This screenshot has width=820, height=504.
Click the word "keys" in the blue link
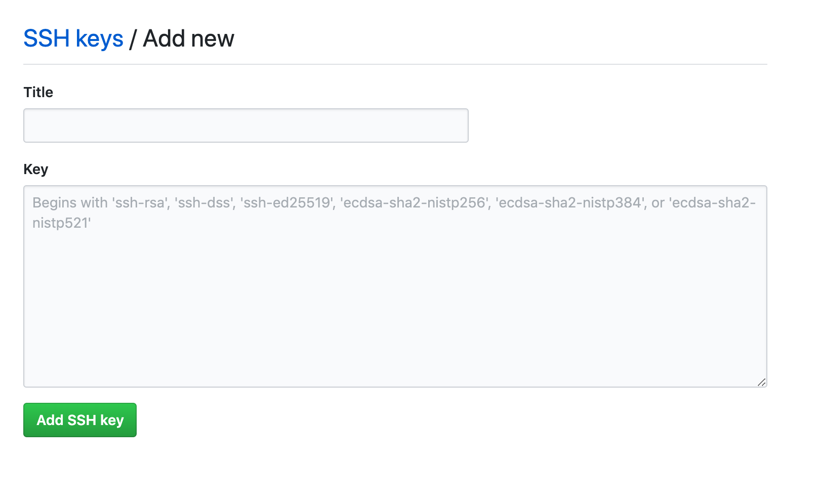[99, 39]
